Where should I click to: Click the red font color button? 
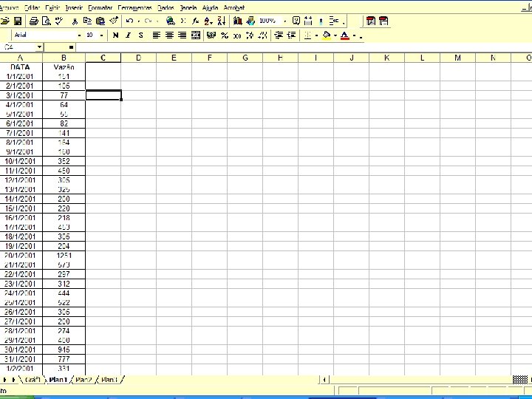tap(345, 35)
